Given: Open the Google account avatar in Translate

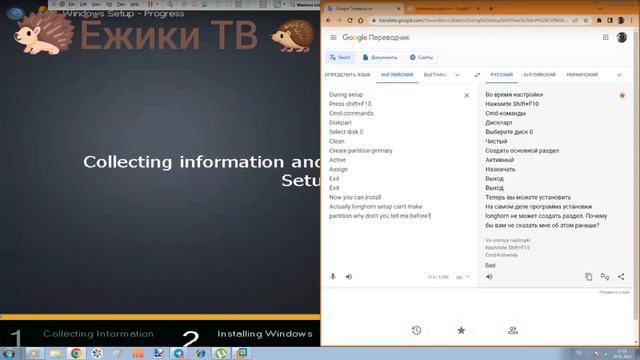Looking at the screenshot, I should [x=622, y=38].
